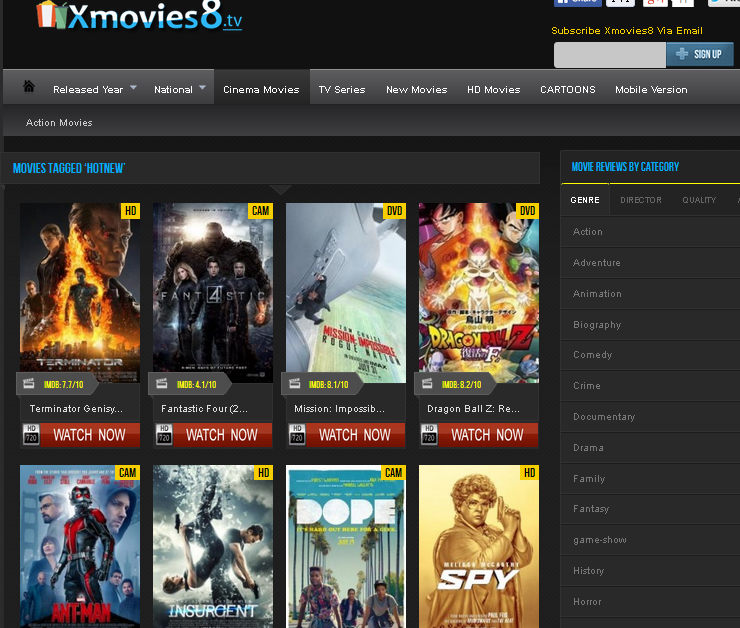Screen dimensions: 740x628
Task: Select Horror genre category
Action: [587, 602]
